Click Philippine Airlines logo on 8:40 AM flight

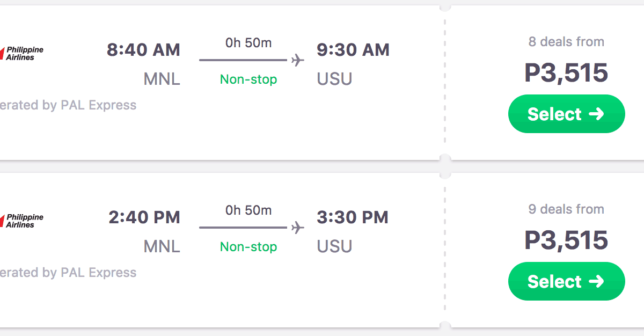[23, 53]
